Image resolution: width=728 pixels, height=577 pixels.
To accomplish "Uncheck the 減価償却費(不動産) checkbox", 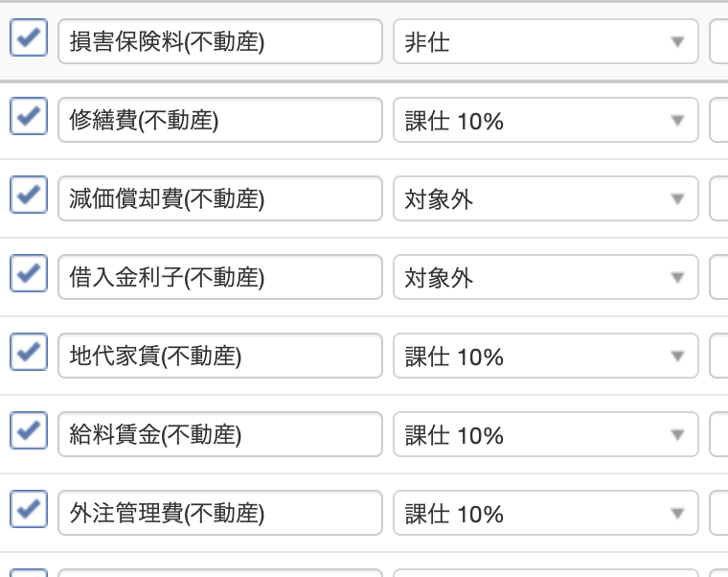I will tap(28, 196).
